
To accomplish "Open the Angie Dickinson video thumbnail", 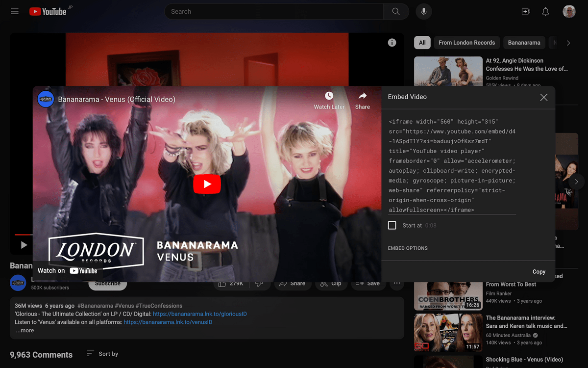I will point(448,72).
